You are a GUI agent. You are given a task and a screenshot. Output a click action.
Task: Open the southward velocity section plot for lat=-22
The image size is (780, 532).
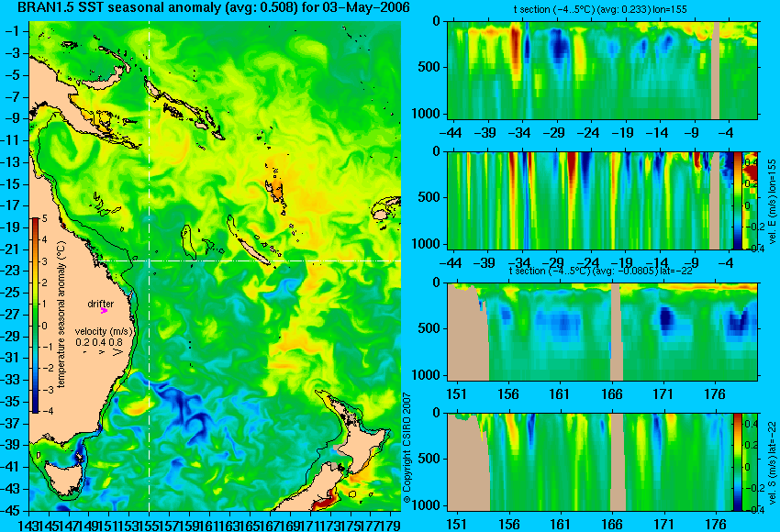tap(590, 462)
